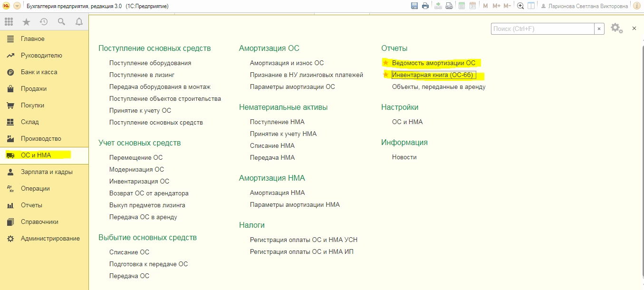Screen dimensions: 644x290
Task: Open Принятие к учету ОС
Action: [x=140, y=110]
